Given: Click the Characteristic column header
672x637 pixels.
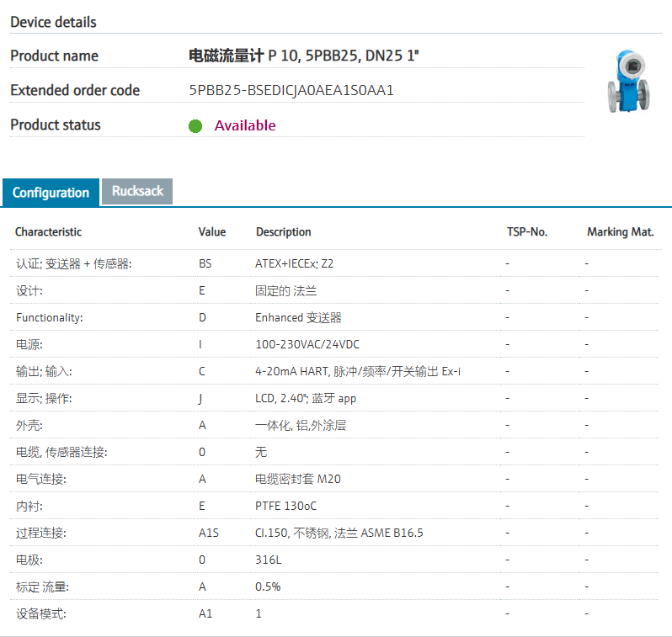Looking at the screenshot, I should click(48, 231).
